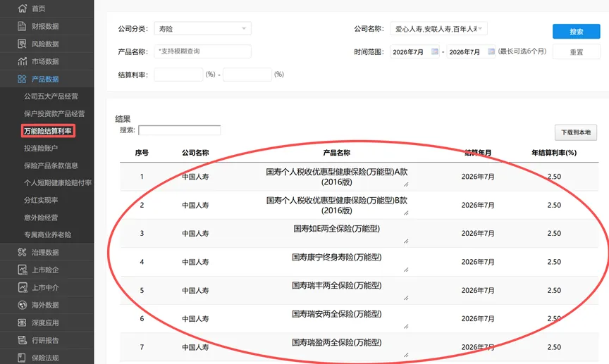Open 意外险经营 submenu item
The image size is (609, 364).
click(x=41, y=218)
